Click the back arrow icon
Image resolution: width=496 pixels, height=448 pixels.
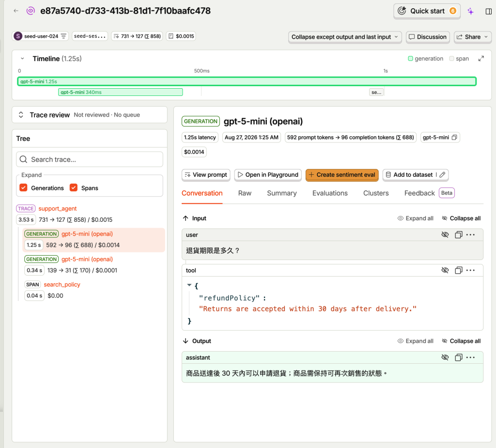16,11
